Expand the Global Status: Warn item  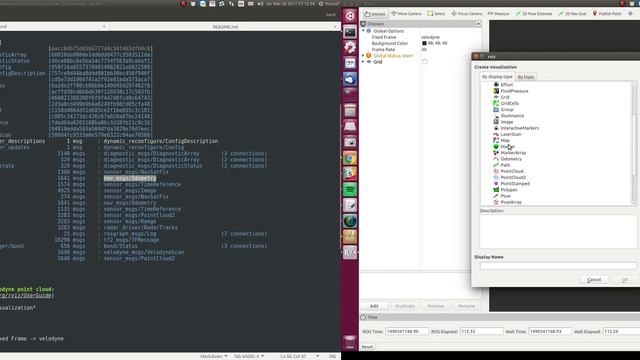click(363, 56)
